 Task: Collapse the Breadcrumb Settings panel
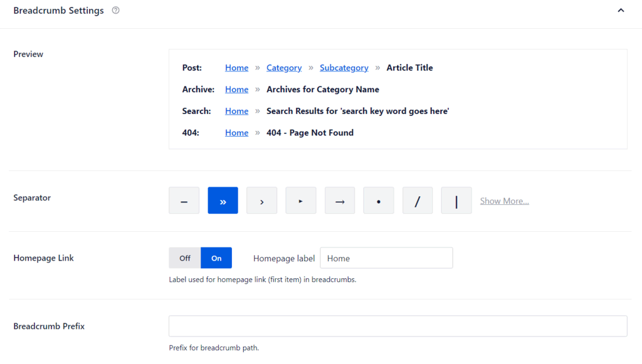pyautogui.click(x=621, y=10)
